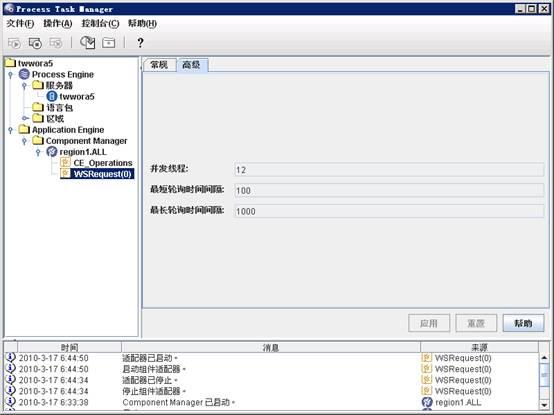
Task: Click the restart toolbar icon
Action: [x=56, y=43]
